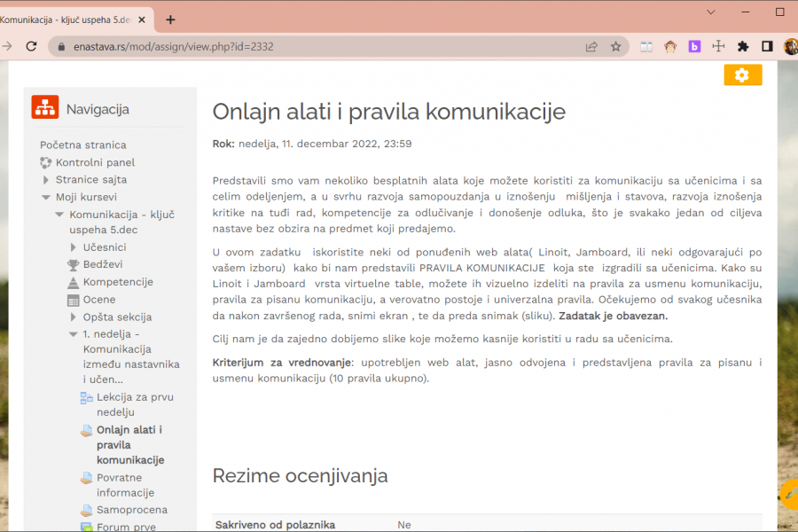Collapse the Komunikacija - ključ uspeha course node

59,215
